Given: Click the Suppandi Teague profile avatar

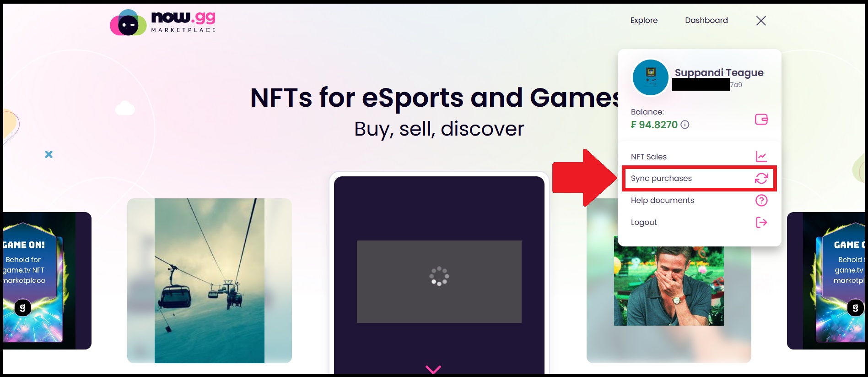Looking at the screenshot, I should point(650,77).
